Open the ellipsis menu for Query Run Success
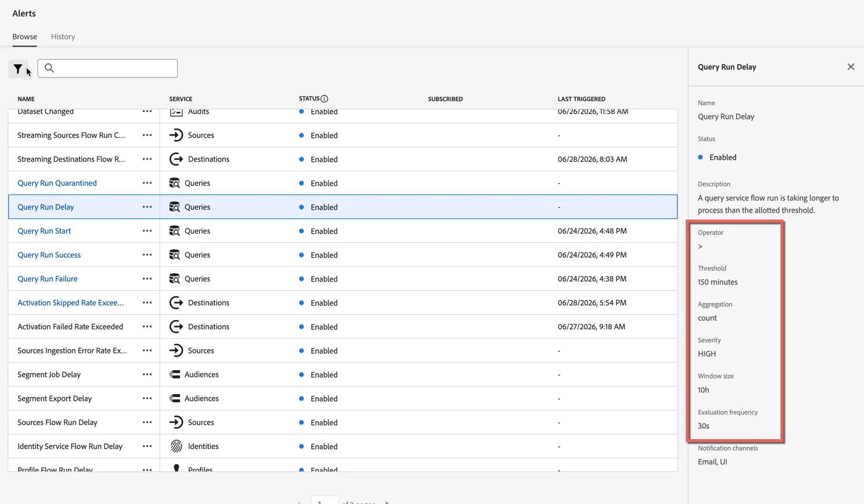Image resolution: width=864 pixels, height=504 pixels. [x=147, y=255]
